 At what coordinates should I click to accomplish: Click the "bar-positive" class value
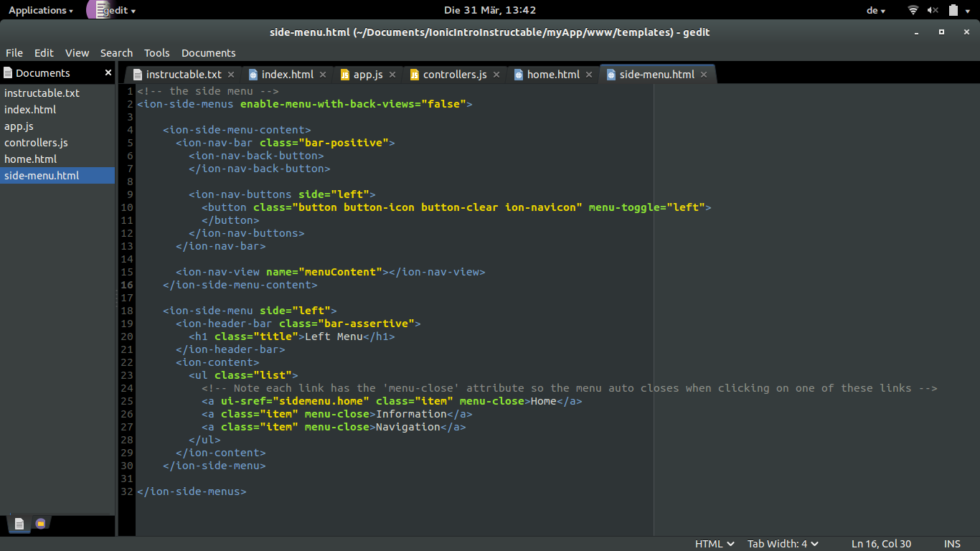pyautogui.click(x=344, y=143)
